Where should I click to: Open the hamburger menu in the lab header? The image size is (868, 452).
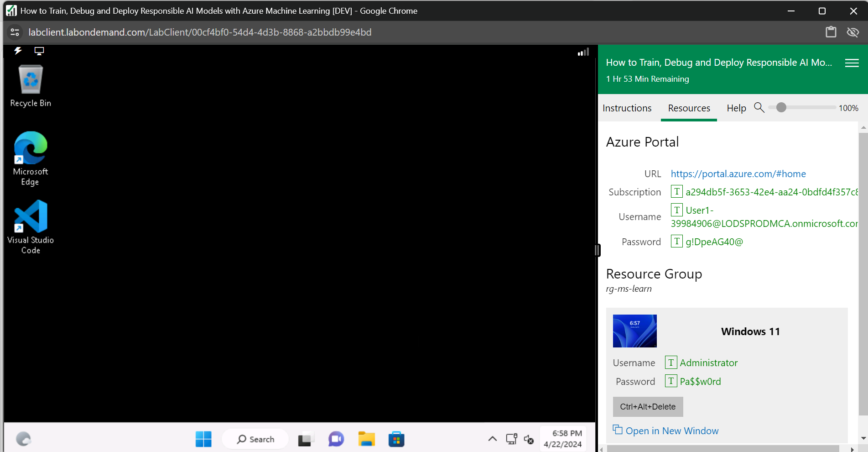click(852, 63)
